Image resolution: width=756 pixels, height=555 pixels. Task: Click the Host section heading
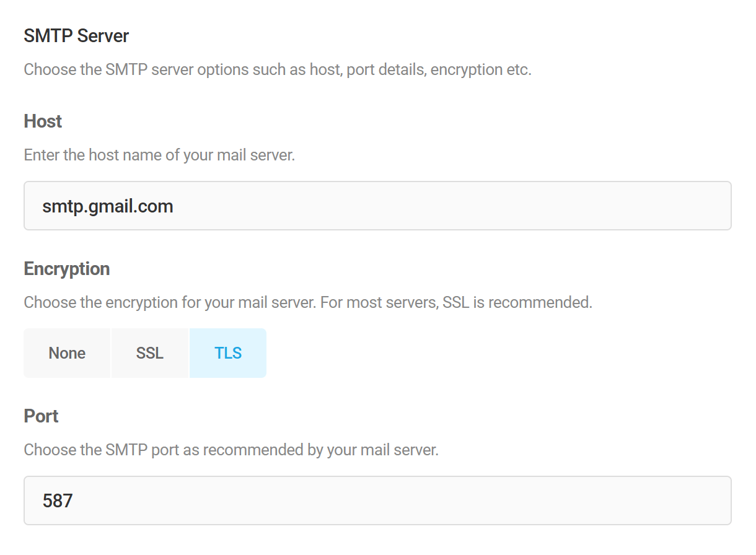(42, 121)
